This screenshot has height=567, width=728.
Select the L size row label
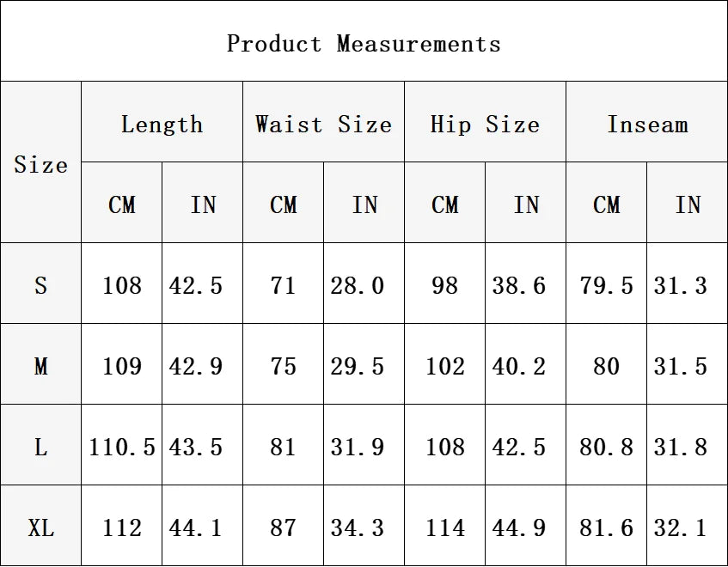coord(41,444)
